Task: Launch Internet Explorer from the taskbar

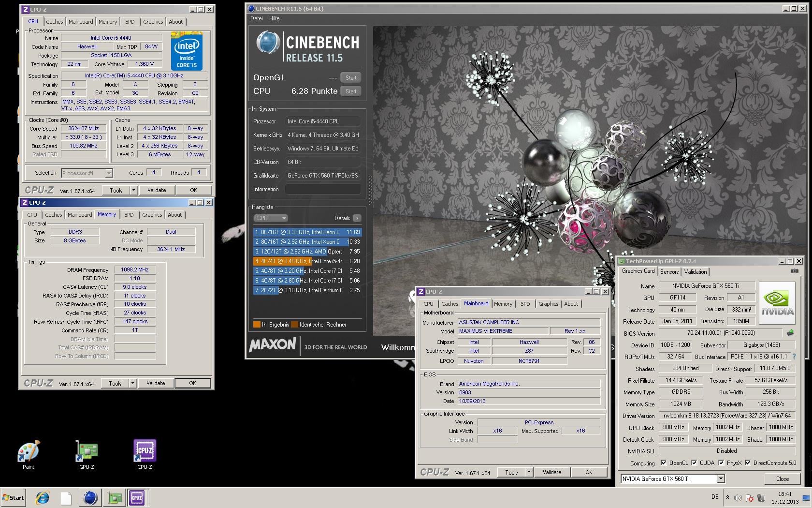Action: pos(43,497)
